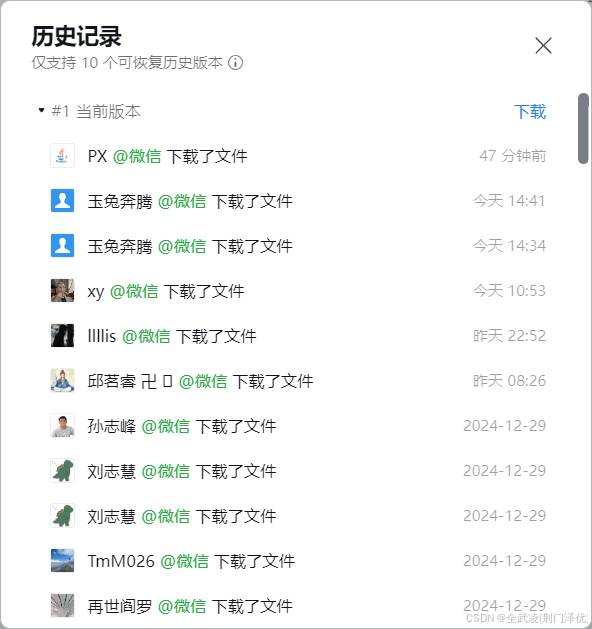Click TmM026's landscape avatar

[62, 560]
